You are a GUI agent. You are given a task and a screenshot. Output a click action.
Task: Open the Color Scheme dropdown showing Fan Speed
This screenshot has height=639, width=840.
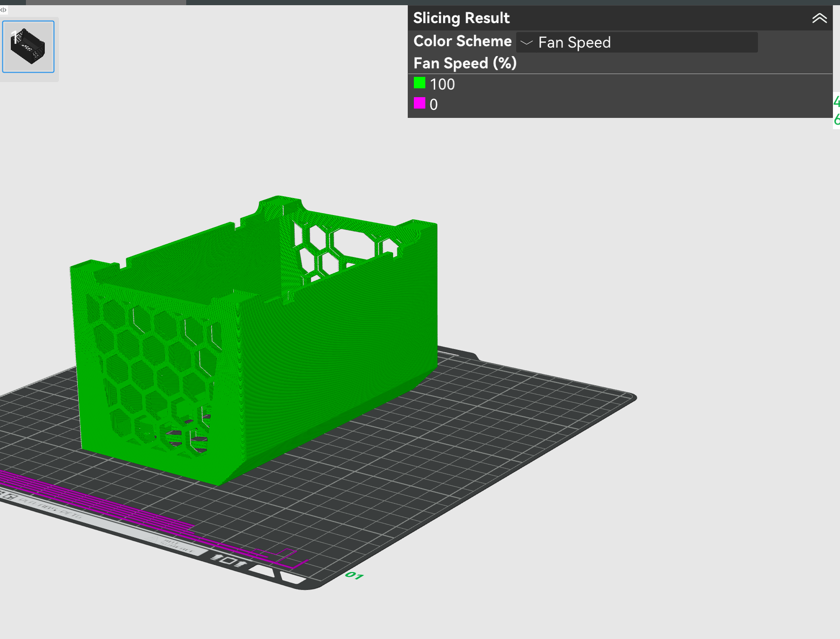[x=637, y=42]
